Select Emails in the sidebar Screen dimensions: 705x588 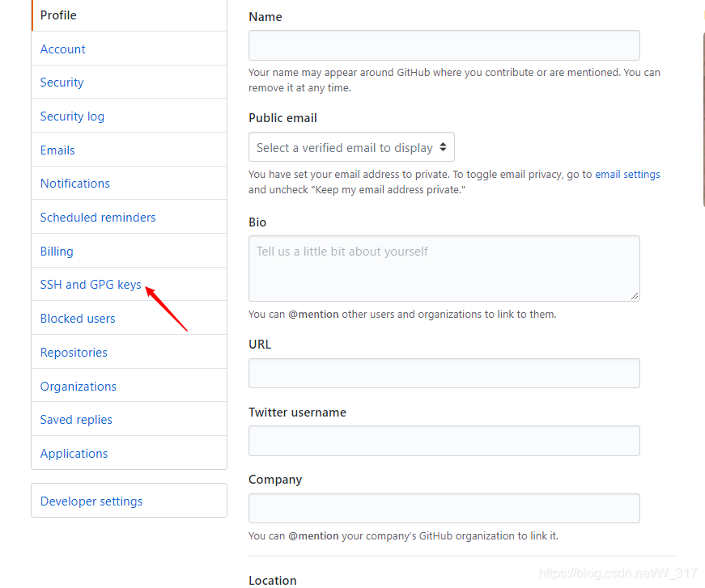(57, 150)
